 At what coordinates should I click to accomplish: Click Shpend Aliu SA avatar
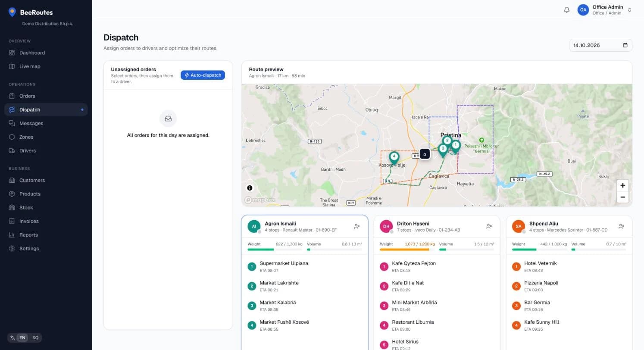(x=519, y=226)
